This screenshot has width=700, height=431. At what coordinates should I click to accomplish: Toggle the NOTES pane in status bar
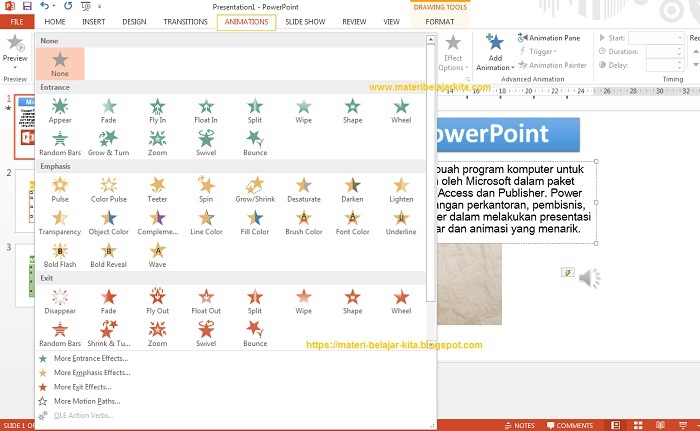click(x=519, y=425)
